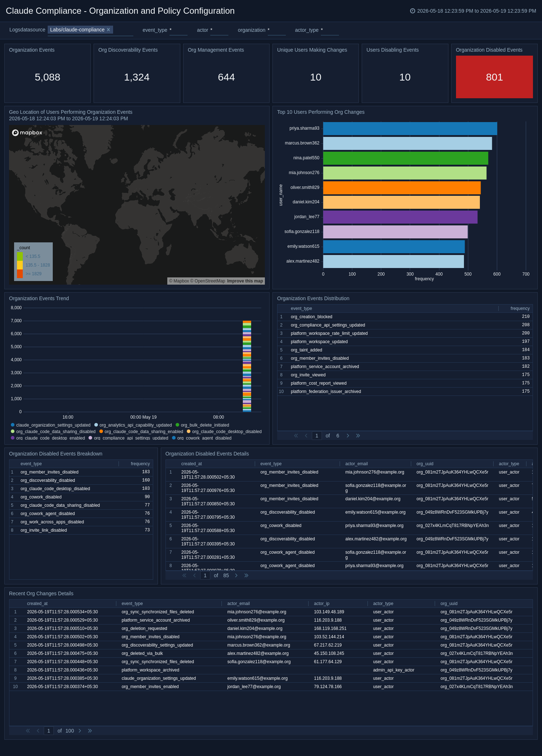Jump to last page of Disabled Events Details
542x756 pixels.
click(x=246, y=575)
